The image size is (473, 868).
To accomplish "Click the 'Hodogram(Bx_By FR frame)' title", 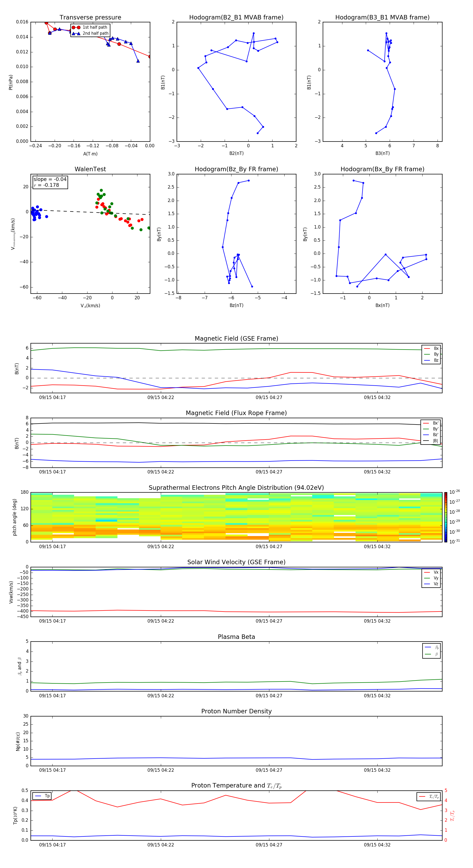I will [382, 169].
